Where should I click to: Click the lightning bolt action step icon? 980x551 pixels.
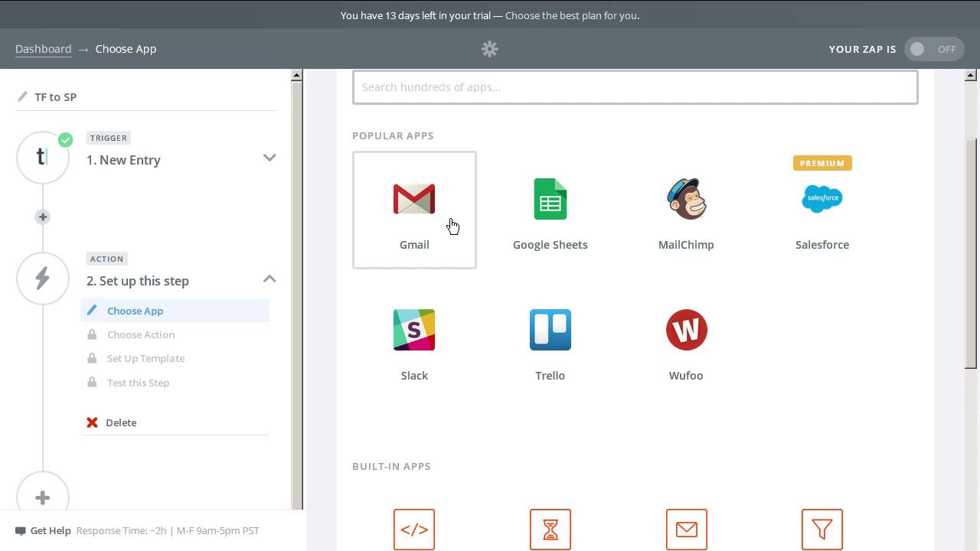point(43,278)
